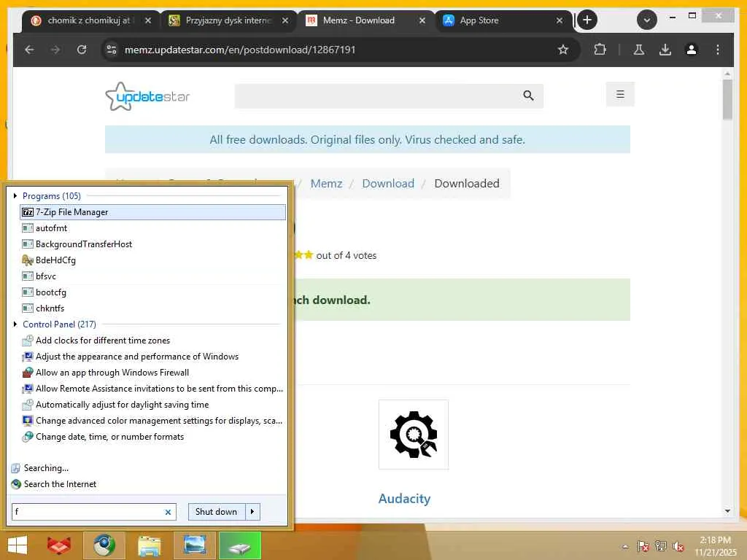
Task: Select autofmt in search results
Action: (x=153, y=228)
